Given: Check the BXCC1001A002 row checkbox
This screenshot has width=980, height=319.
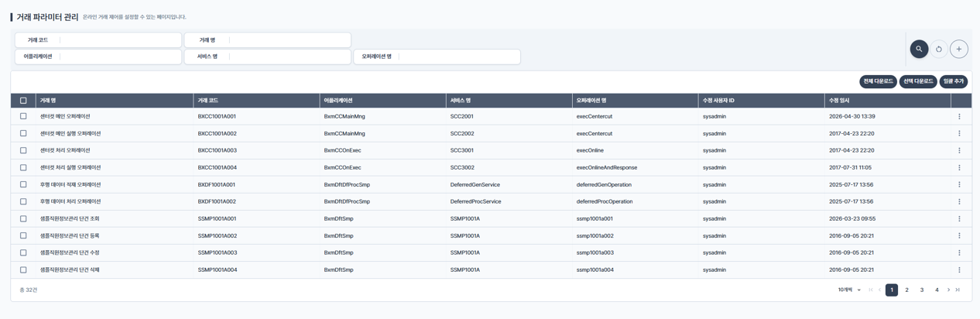Looking at the screenshot, I should click(x=23, y=134).
